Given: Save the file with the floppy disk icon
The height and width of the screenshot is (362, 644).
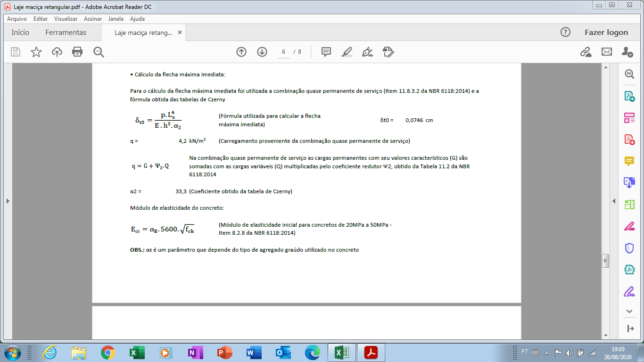Looking at the screenshot, I should pos(16,52).
